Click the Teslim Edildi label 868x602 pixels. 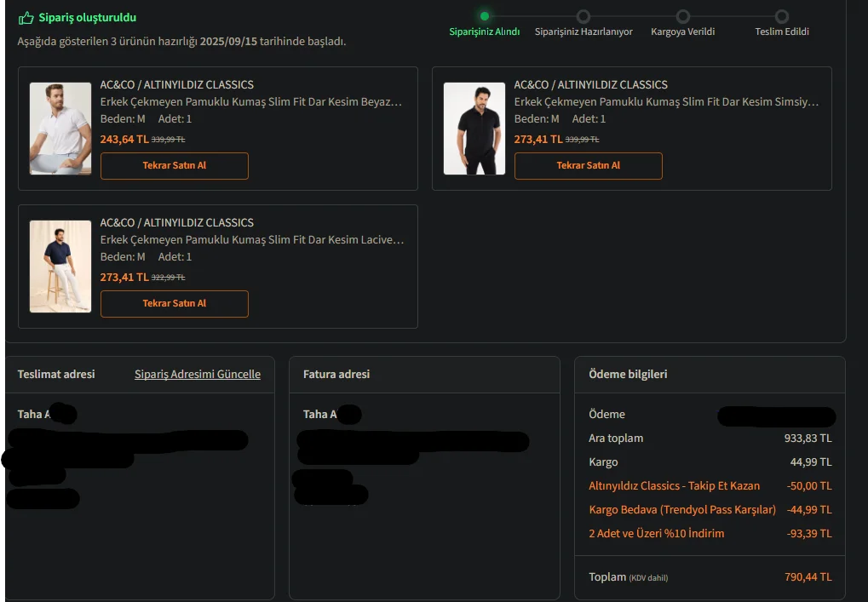[x=782, y=32]
